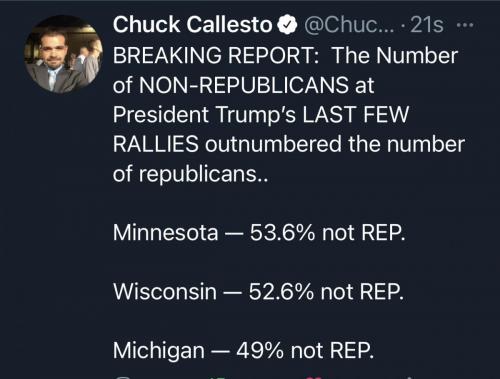This screenshot has height=379, width=500.
Task: Select the Michigan 49% not REP line
Action: coord(243,351)
